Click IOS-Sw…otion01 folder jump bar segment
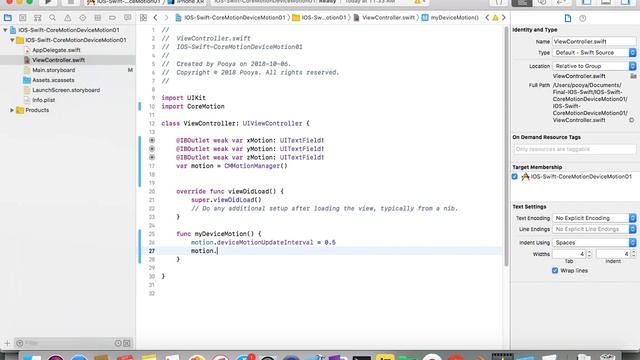640x360 pixels. [x=319, y=18]
